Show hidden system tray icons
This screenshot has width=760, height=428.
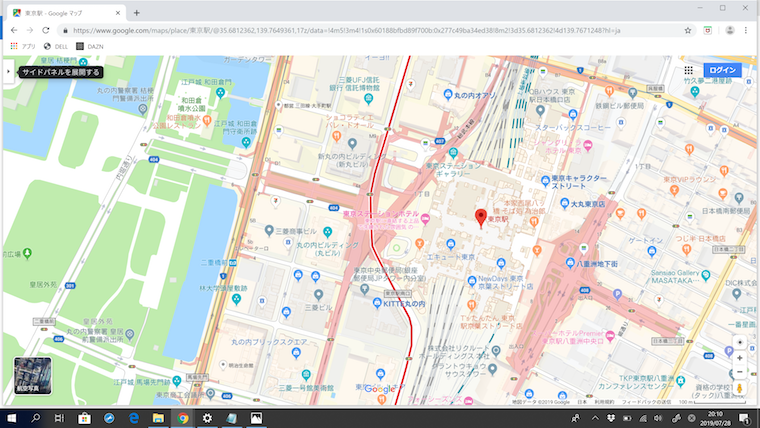coord(595,418)
